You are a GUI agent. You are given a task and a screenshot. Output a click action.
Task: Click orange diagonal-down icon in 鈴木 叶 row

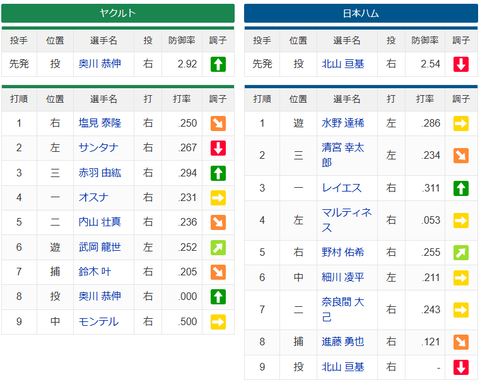(x=218, y=272)
